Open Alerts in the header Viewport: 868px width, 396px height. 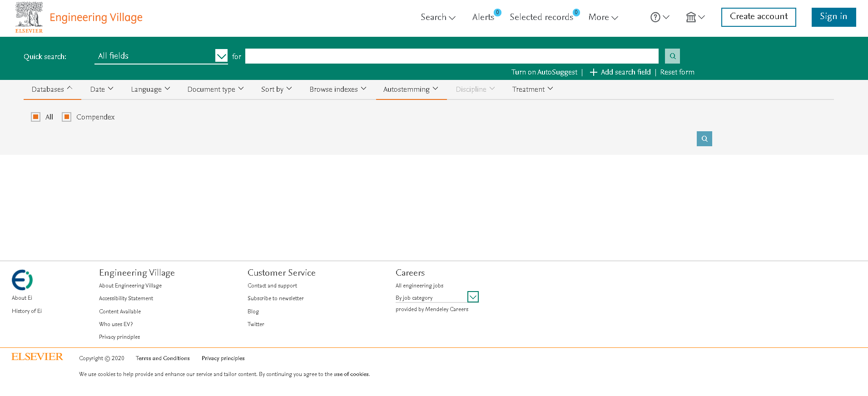[x=483, y=17]
